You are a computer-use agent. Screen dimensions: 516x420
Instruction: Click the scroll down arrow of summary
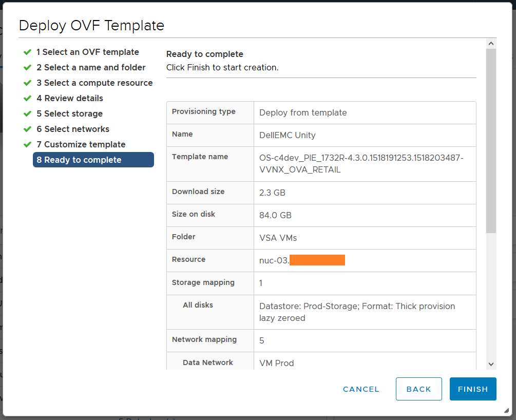click(x=491, y=364)
